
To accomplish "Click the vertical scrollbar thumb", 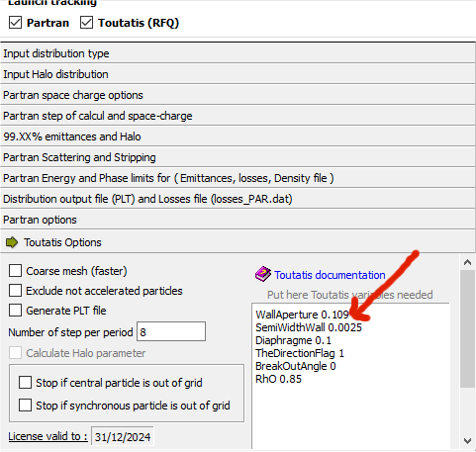I will [467, 329].
